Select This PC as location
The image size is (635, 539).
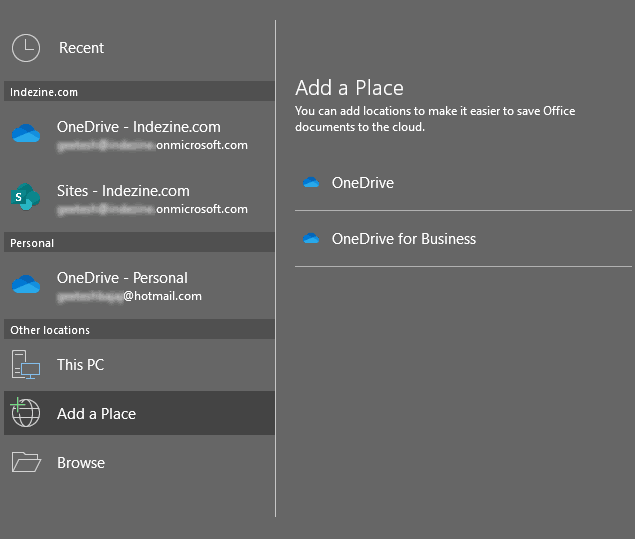(x=80, y=365)
